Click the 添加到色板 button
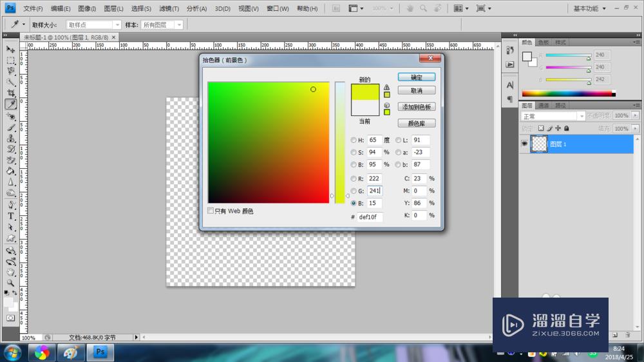Screen dimensions: 644x362 click(x=417, y=107)
